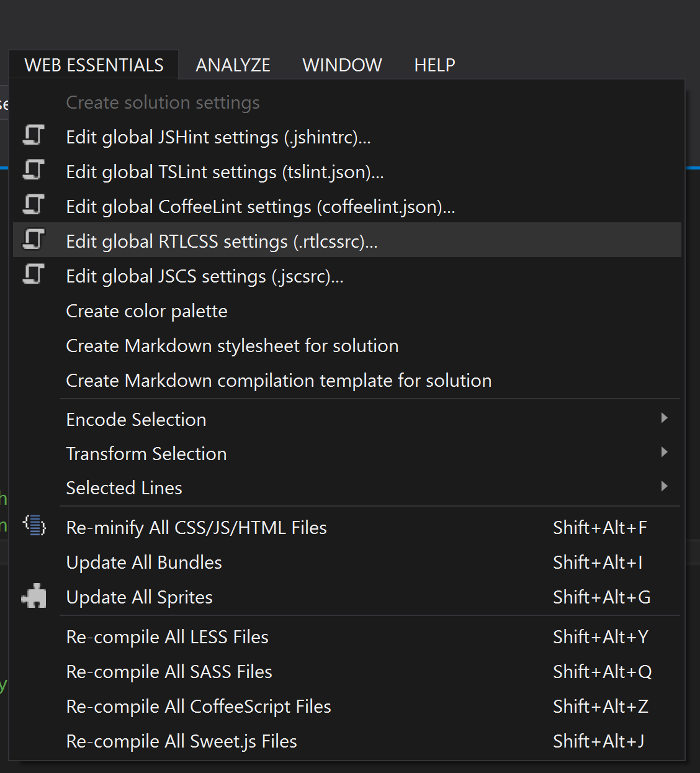Click the Re-minify files icon
The width and height of the screenshot is (700, 773).
click(34, 526)
